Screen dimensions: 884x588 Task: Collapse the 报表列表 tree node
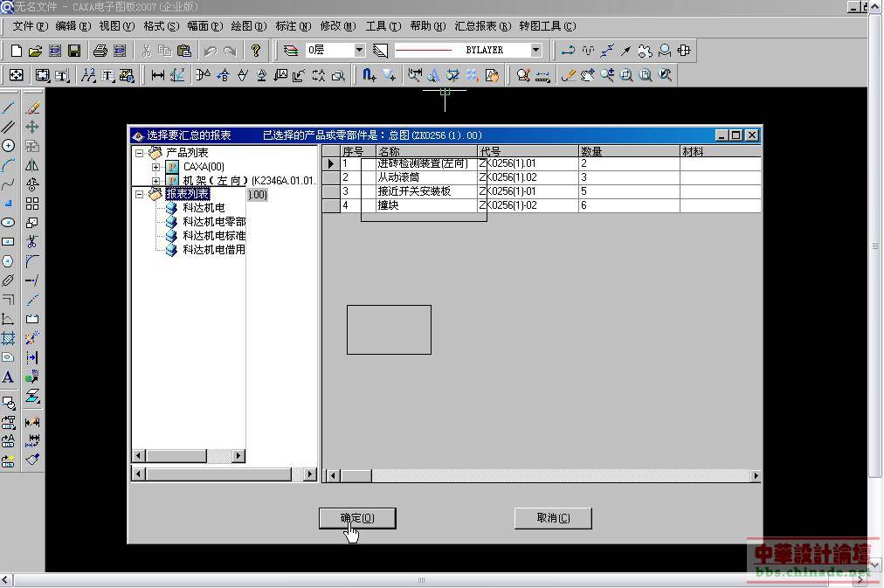(x=139, y=194)
